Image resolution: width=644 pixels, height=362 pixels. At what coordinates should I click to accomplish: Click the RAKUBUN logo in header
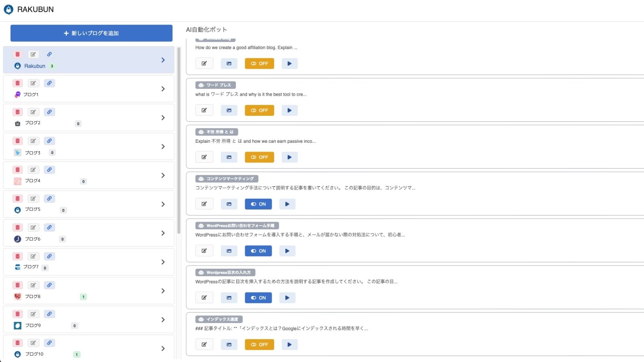[x=29, y=9]
